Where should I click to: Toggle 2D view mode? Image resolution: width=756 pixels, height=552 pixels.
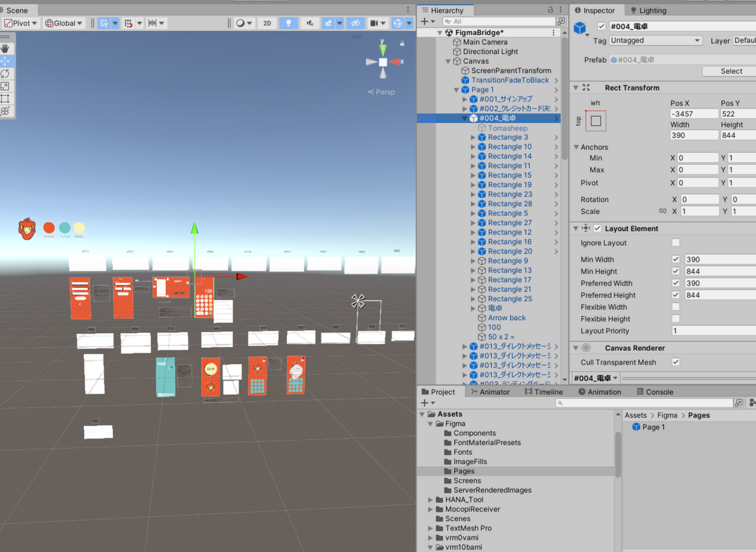click(x=267, y=23)
